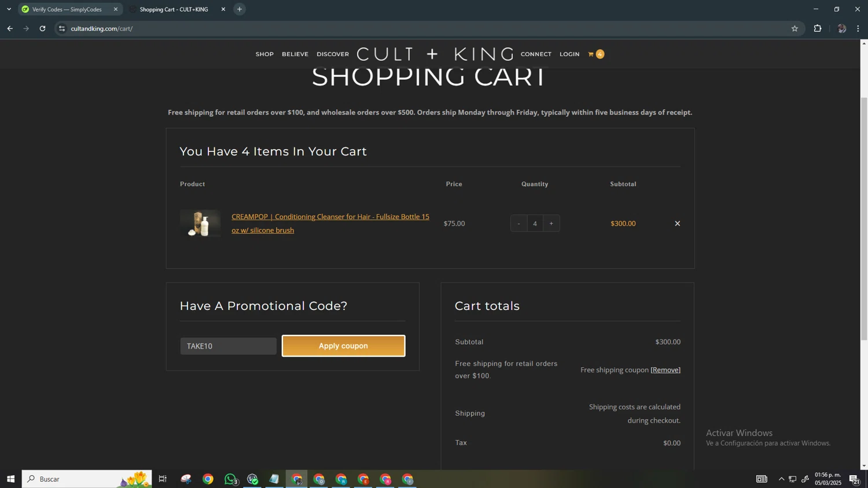This screenshot has width=868, height=488.
Task: Close the Verify Codes tab
Action: [115, 9]
